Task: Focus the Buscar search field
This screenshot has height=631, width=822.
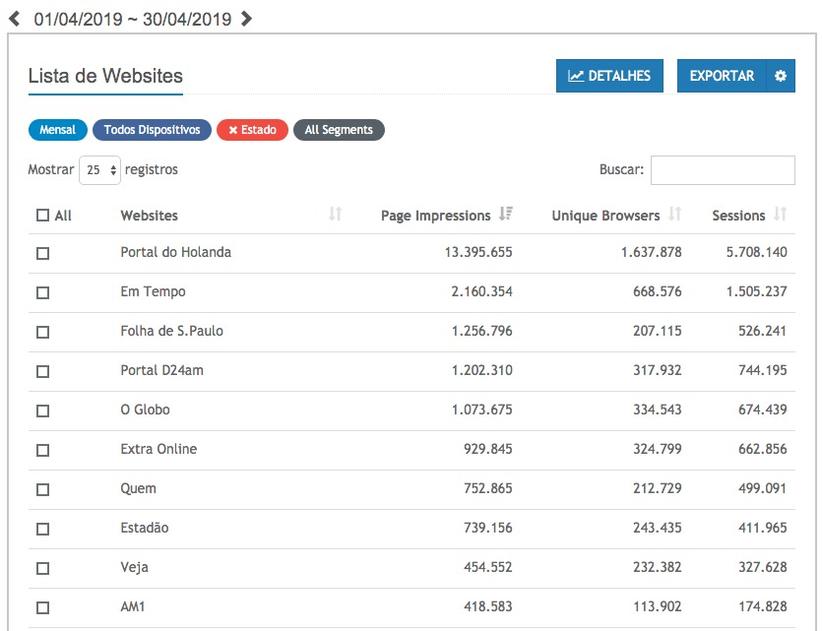Action: pos(722,170)
